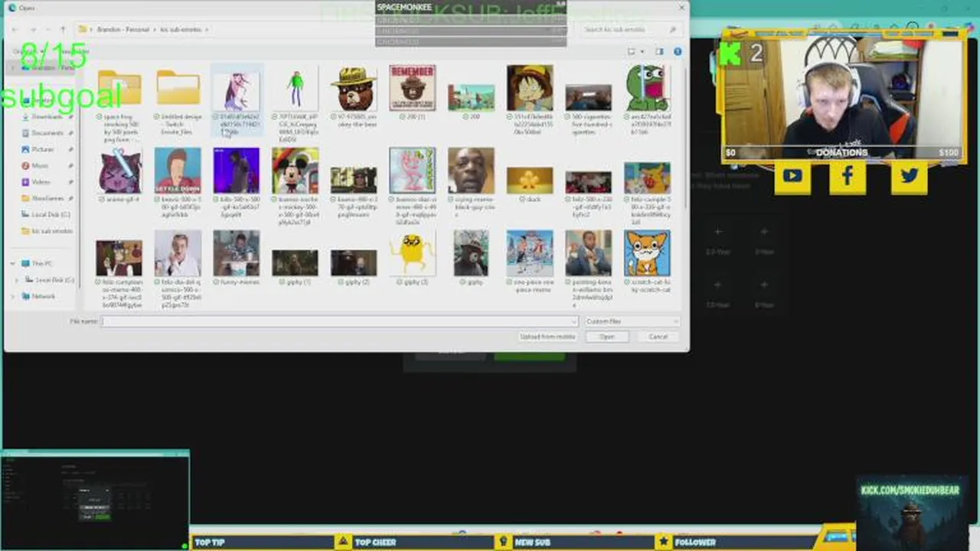
Task: Select the green Pepe frog image
Action: click(647, 100)
